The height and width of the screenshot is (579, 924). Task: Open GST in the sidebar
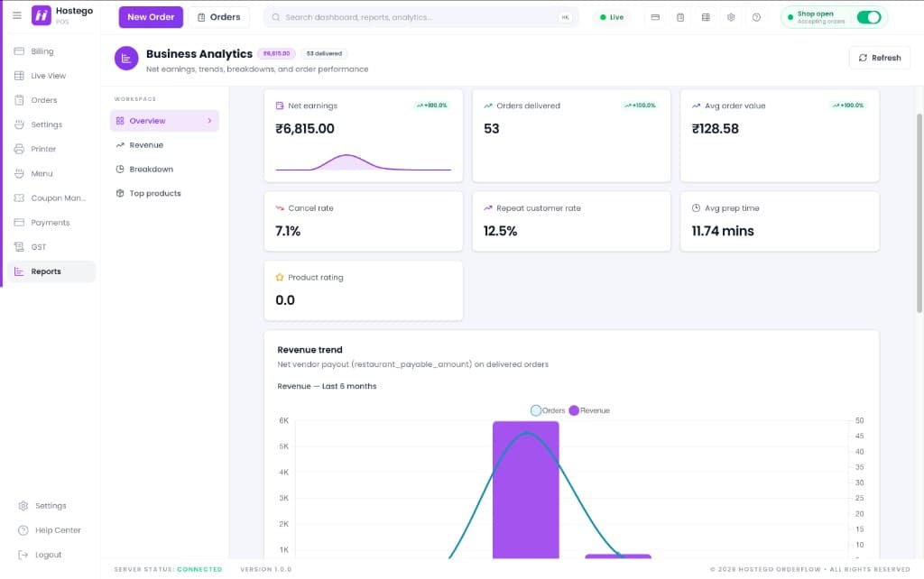[x=51, y=247]
